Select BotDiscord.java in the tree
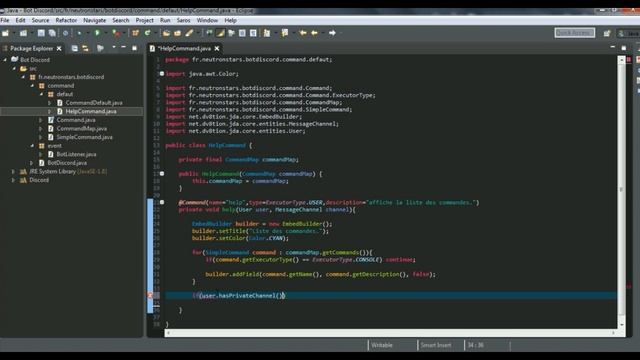This screenshot has height=360, width=640. click(x=67, y=163)
